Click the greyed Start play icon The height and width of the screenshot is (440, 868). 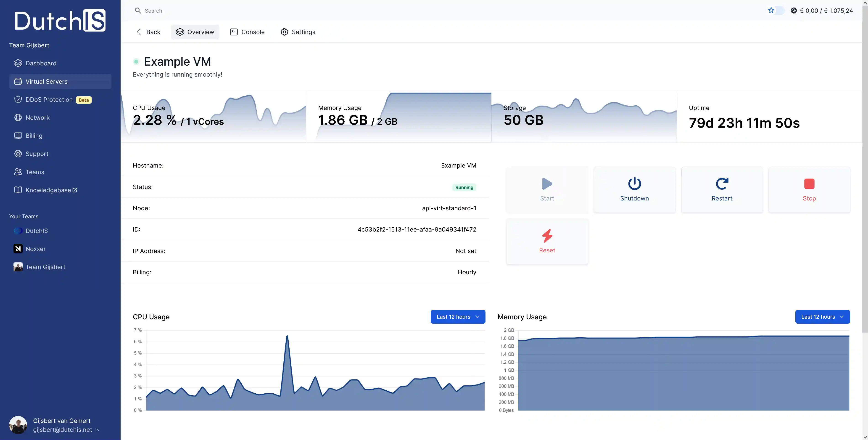547,184
